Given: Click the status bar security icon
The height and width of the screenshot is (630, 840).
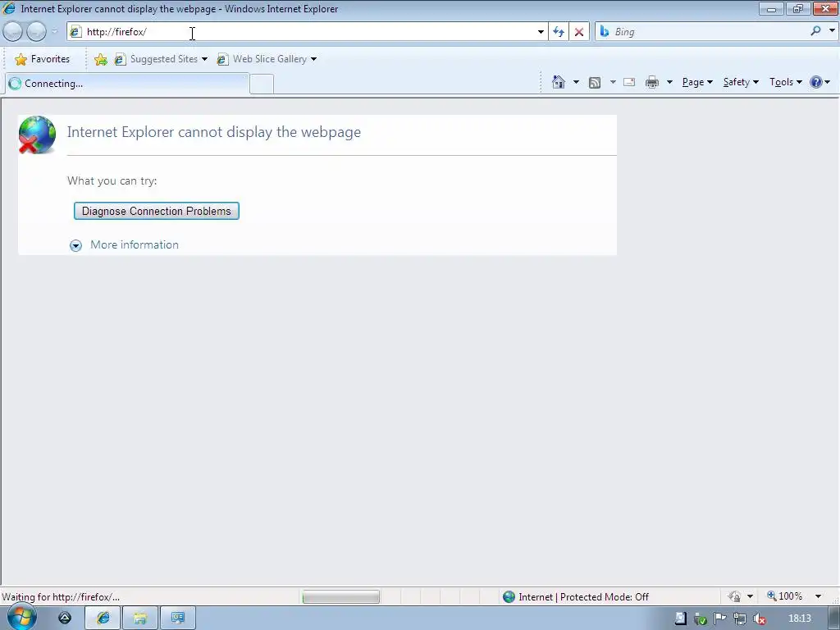Looking at the screenshot, I should [734, 596].
